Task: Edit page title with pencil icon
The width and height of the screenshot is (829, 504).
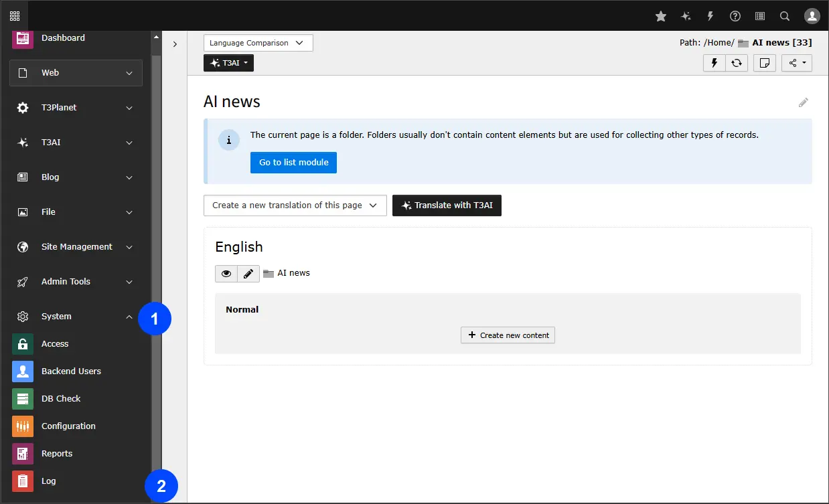Action: (x=804, y=102)
